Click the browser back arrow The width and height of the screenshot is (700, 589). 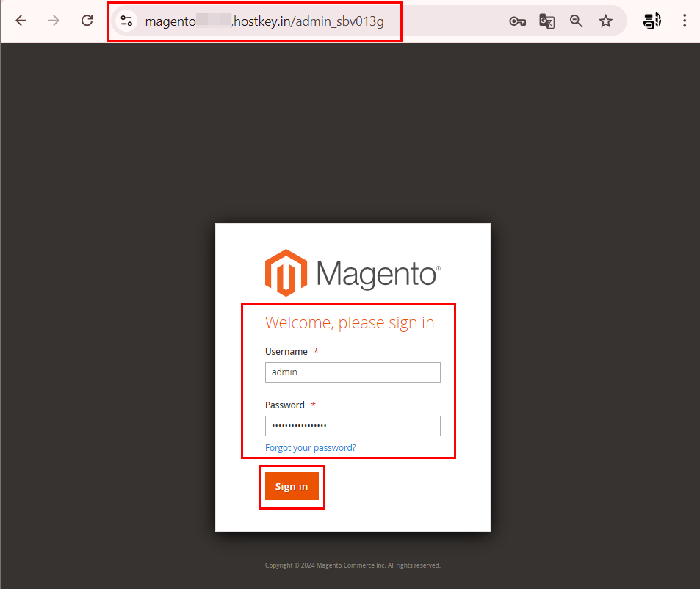coord(21,21)
